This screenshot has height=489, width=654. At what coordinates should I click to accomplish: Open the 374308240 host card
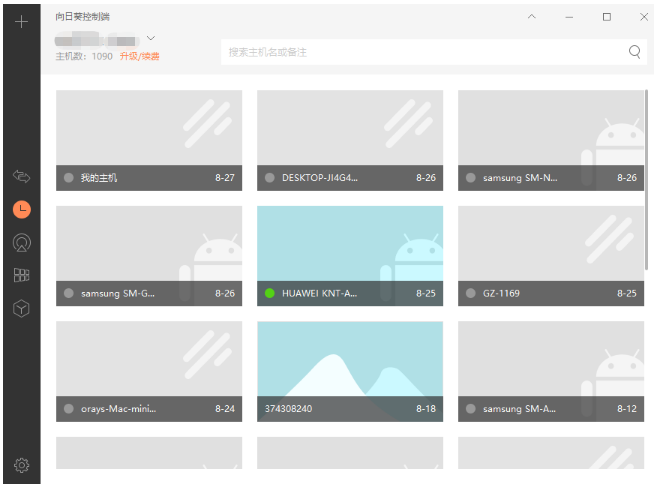[x=350, y=371]
